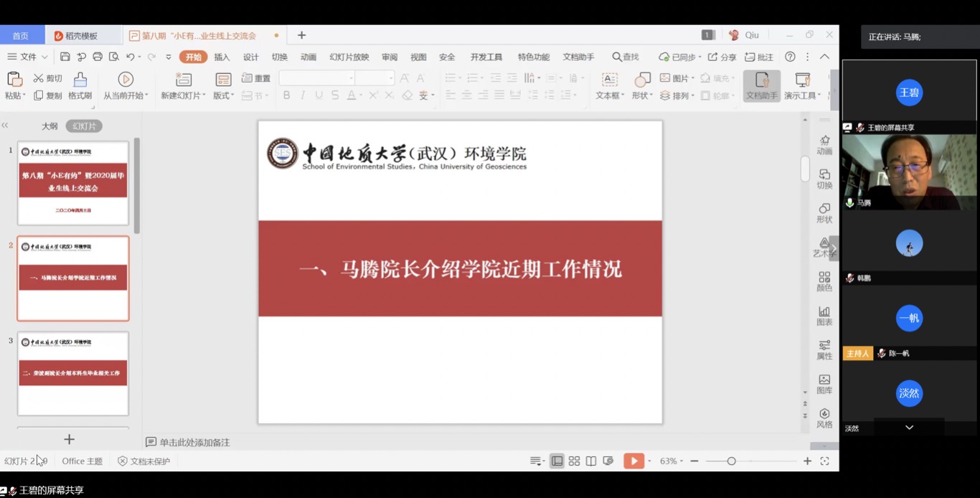Click the 批注 comment button

click(x=759, y=57)
